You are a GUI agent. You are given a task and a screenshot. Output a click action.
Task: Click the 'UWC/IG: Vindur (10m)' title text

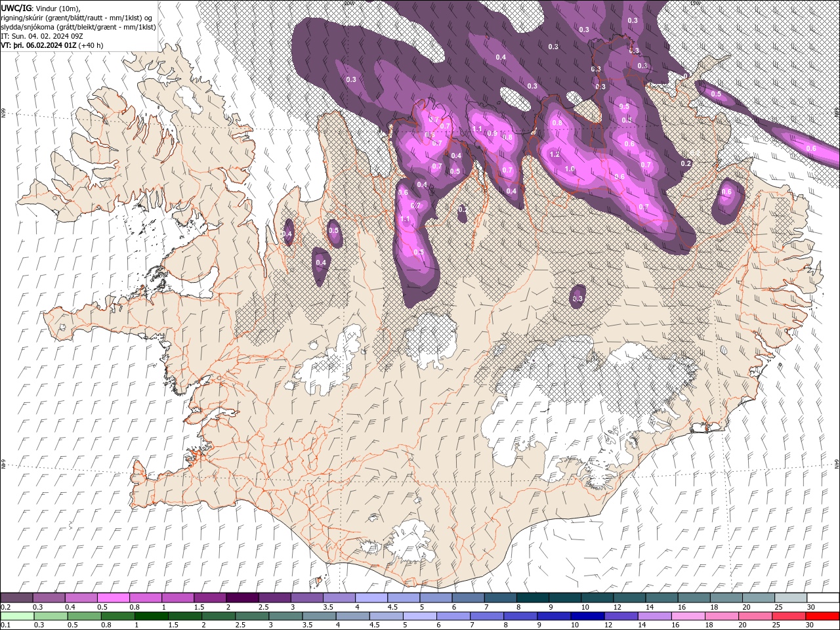(x=41, y=8)
